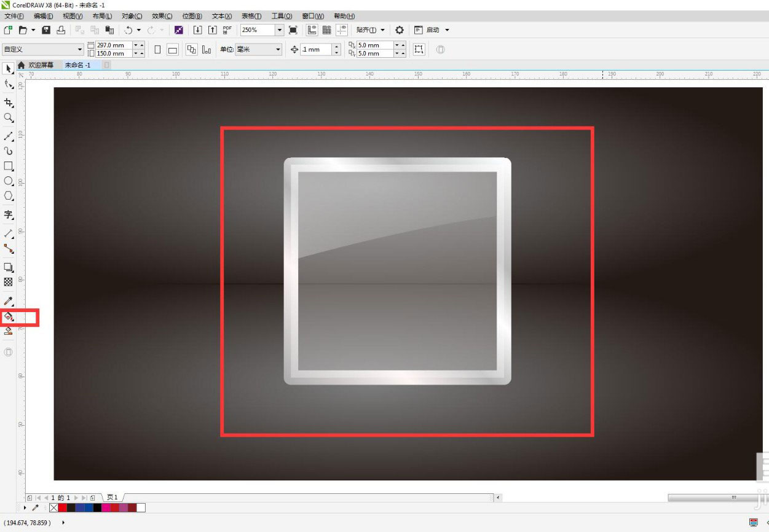This screenshot has height=532, width=769.
Task: Select the Interactive Fill bucket tool
Action: pos(9,316)
